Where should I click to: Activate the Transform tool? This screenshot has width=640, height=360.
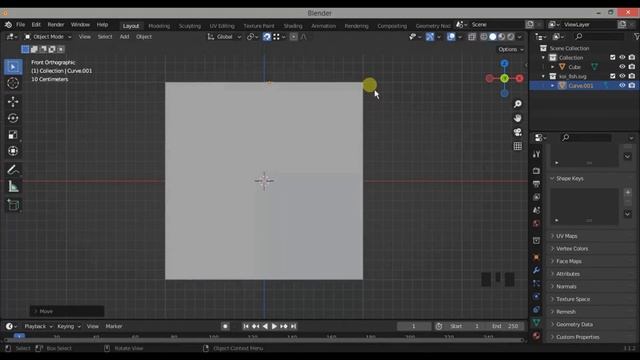click(x=13, y=151)
